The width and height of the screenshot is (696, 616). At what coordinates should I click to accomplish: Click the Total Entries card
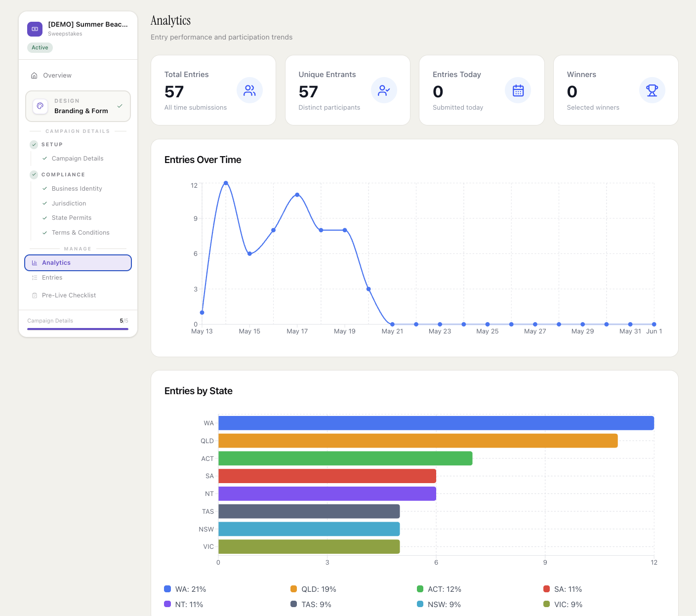[213, 90]
